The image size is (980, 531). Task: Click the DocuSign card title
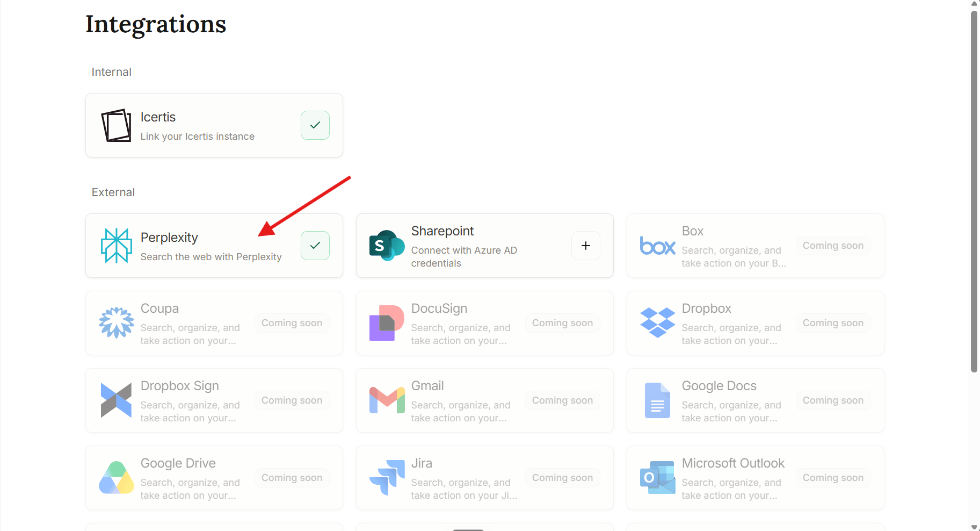[439, 308]
